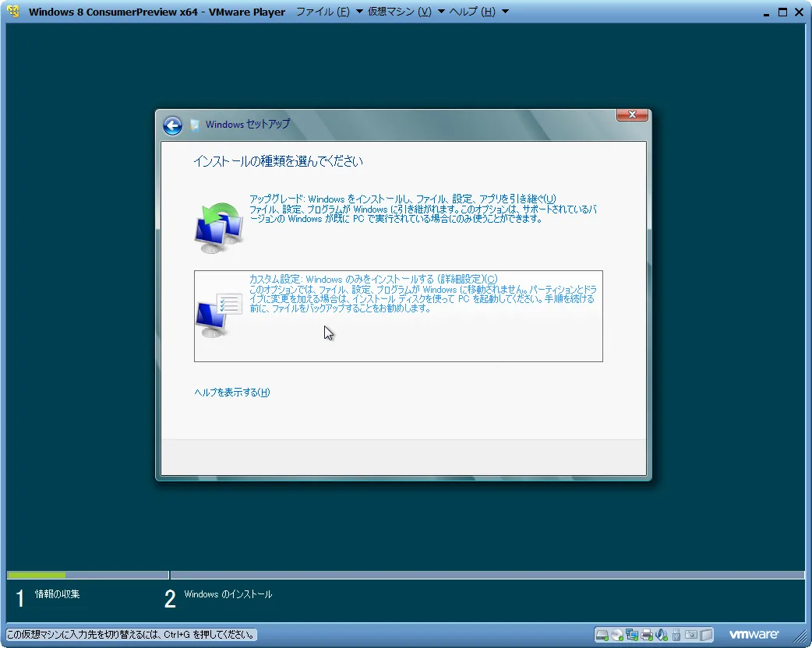
Task: Click the printer device status icon
Action: tap(647, 635)
